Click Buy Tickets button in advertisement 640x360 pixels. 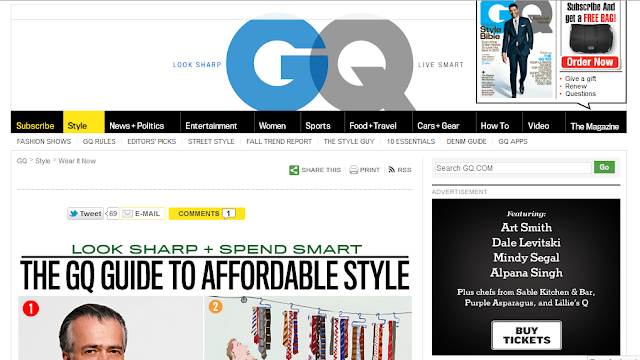(526, 335)
